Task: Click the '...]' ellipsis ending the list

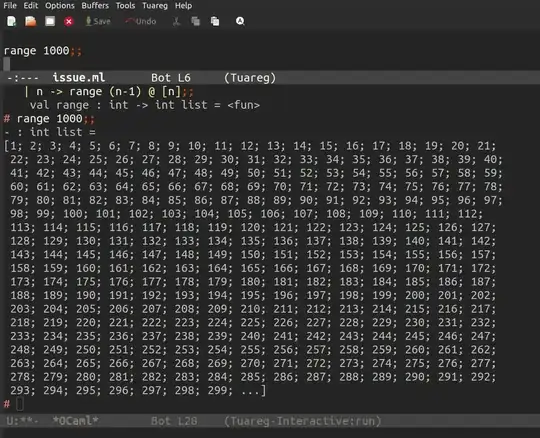Action: 254,390
